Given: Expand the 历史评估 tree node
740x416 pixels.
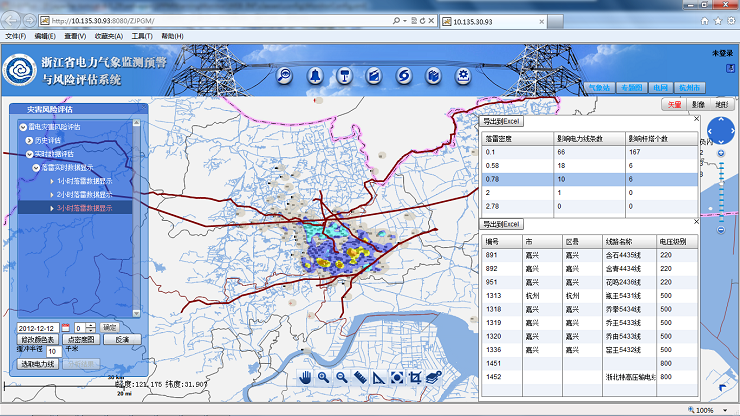Looking at the screenshot, I should [x=29, y=141].
